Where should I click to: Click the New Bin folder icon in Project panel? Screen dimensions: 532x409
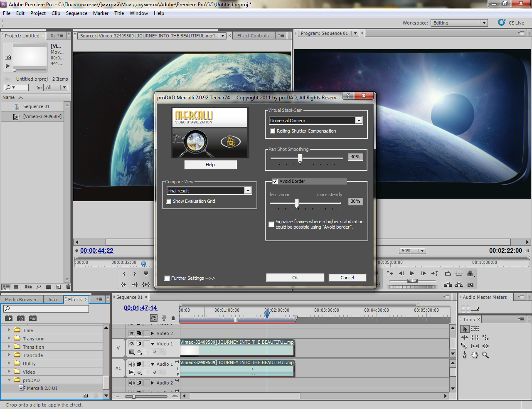pyautogui.click(x=48, y=287)
